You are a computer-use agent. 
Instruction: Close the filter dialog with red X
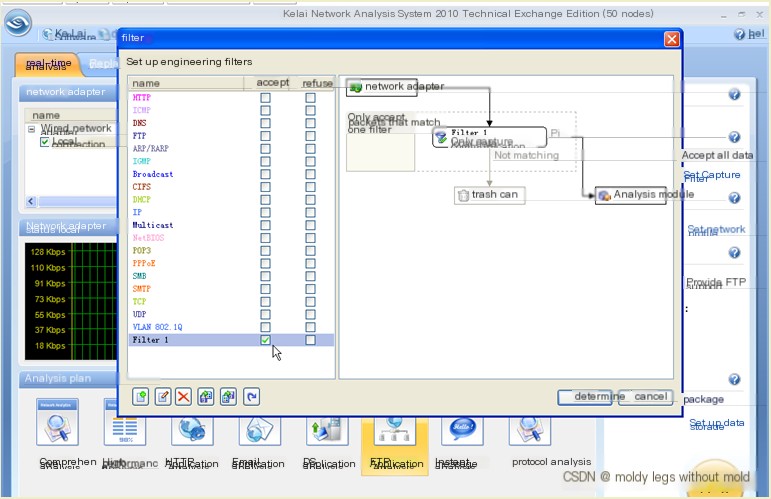[672, 39]
